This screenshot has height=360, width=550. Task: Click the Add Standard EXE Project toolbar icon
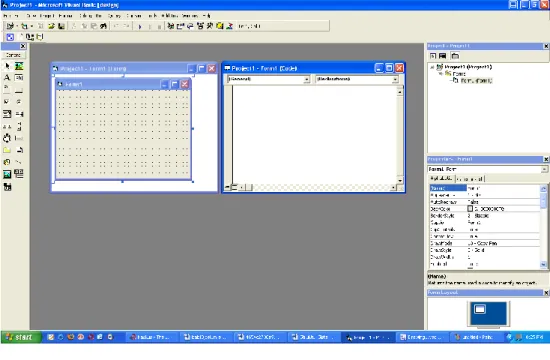coord(10,26)
